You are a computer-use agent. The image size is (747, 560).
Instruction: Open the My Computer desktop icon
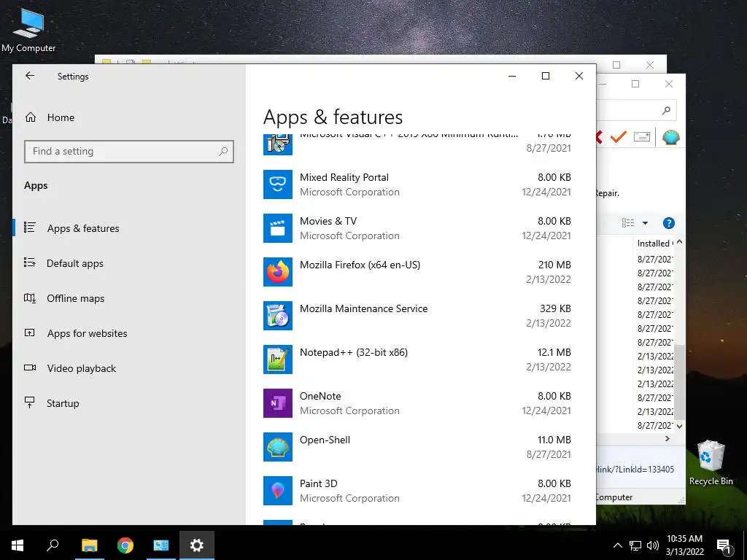(28, 29)
